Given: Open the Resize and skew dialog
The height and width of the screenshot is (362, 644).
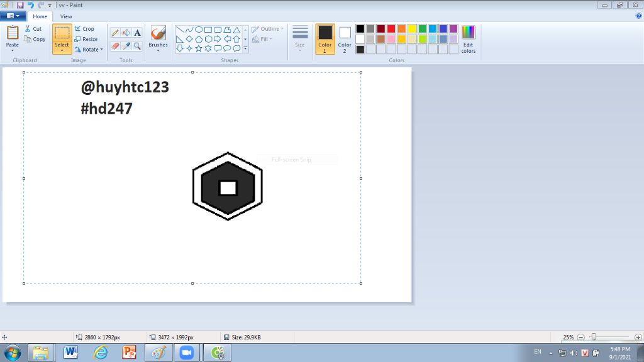Looking at the screenshot, I should pos(86,39).
